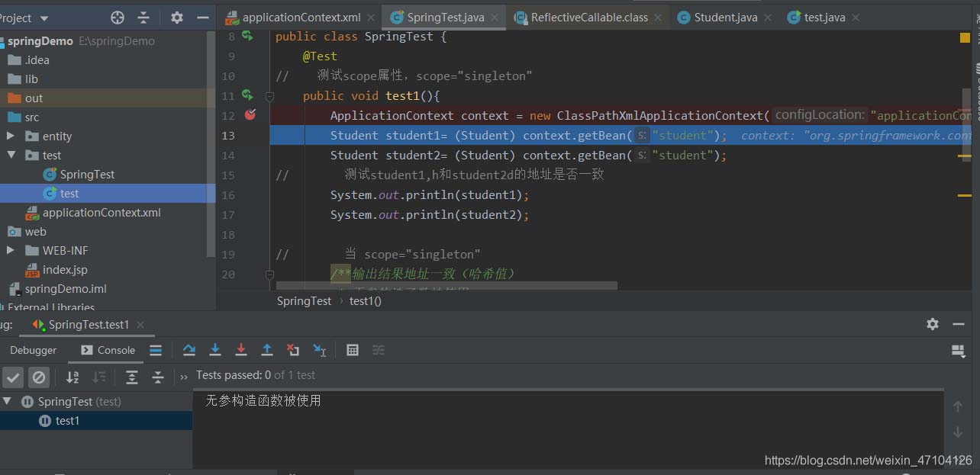Click the run gutter icon beside test1 method
This screenshot has height=475, width=980.
click(x=247, y=95)
